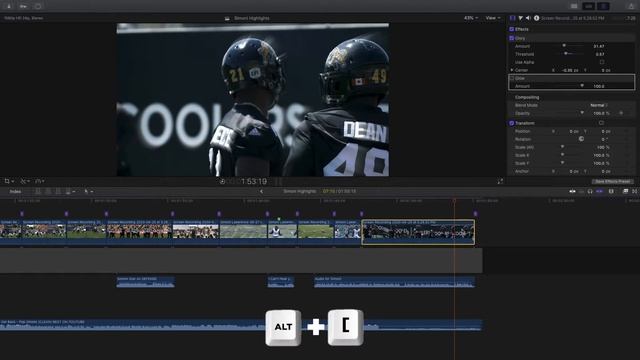Open the retime speed dropdown under viewer
The width and height of the screenshot is (640, 360).
(x=40, y=181)
